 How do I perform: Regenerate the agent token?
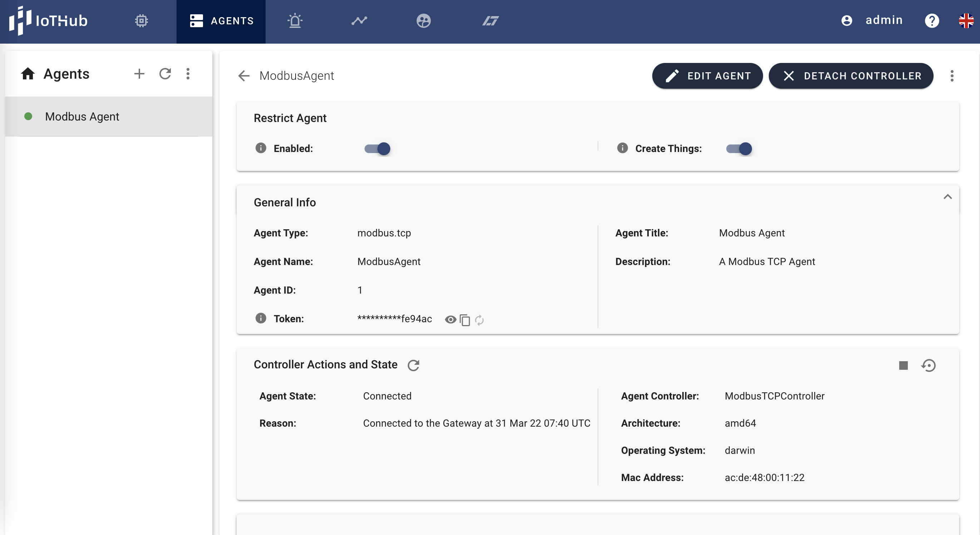pos(479,320)
